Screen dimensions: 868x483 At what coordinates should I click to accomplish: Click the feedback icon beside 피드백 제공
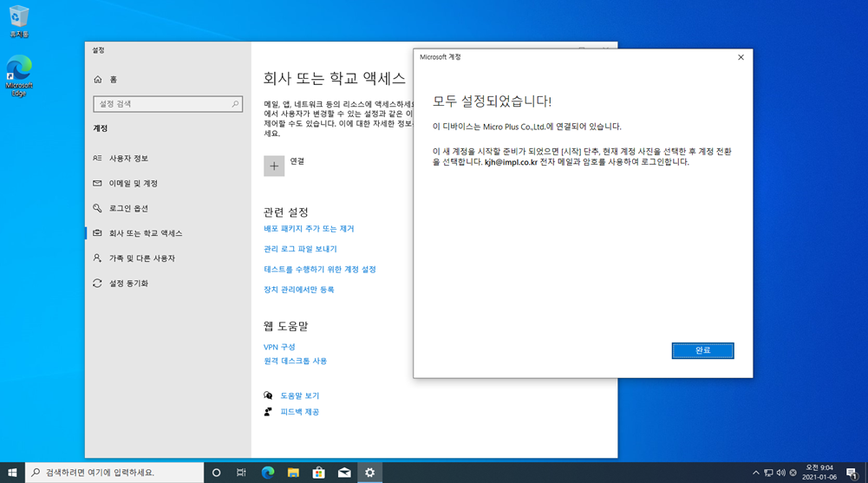268,412
